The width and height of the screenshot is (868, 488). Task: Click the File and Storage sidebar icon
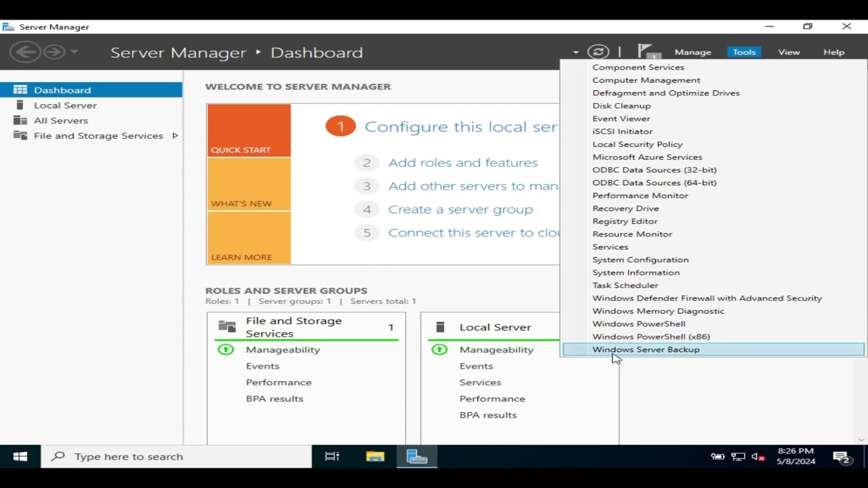click(x=20, y=136)
